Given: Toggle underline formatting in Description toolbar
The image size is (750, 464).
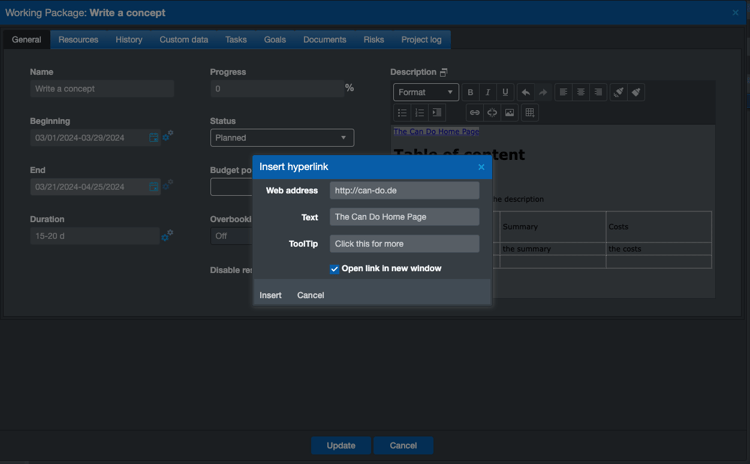Looking at the screenshot, I should tap(505, 92).
